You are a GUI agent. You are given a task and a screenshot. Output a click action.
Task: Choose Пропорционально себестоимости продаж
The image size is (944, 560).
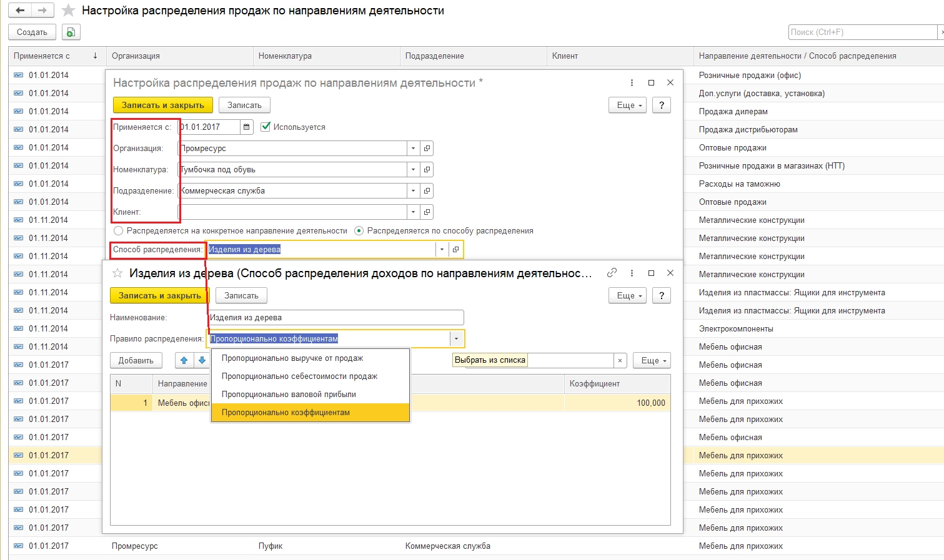click(311, 376)
